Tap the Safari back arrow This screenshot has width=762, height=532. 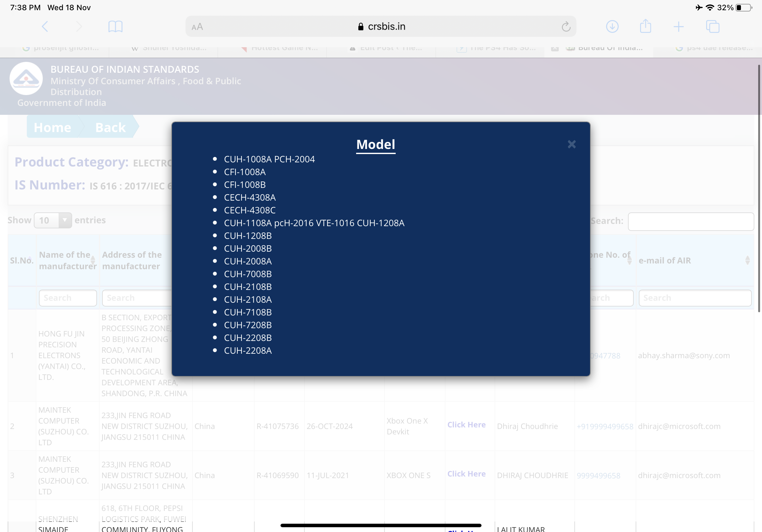45,26
